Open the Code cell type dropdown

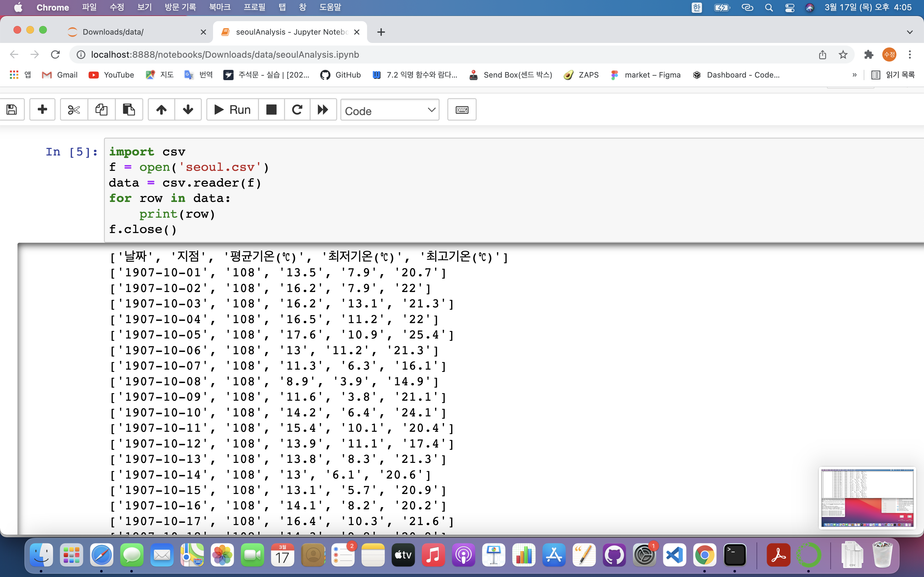[x=389, y=111]
